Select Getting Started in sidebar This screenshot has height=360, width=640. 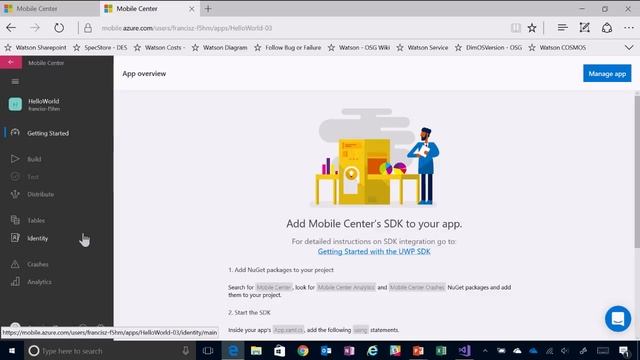tap(48, 133)
